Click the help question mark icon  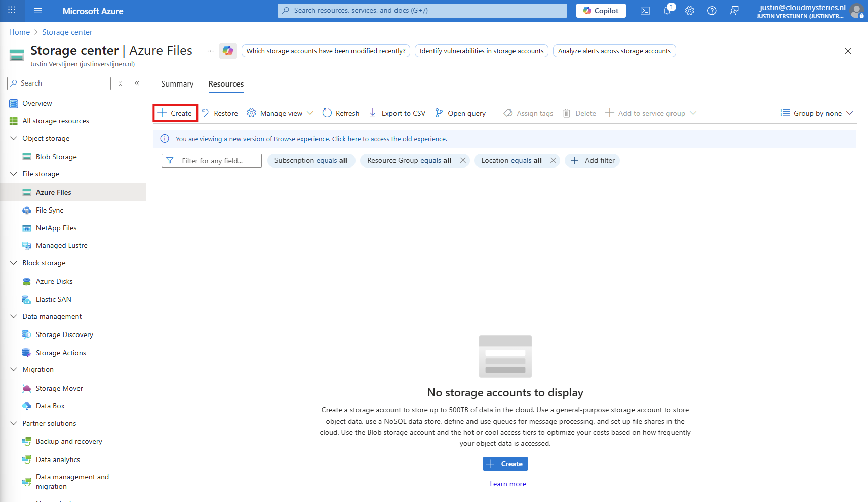coord(712,11)
